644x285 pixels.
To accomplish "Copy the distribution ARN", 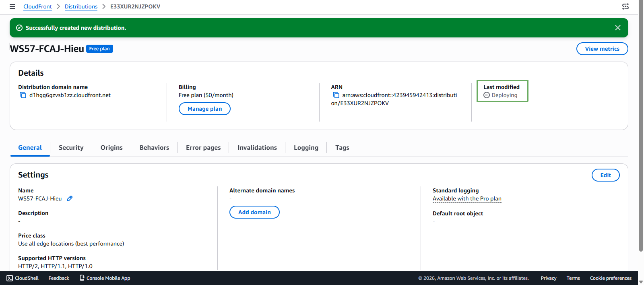I will (336, 95).
